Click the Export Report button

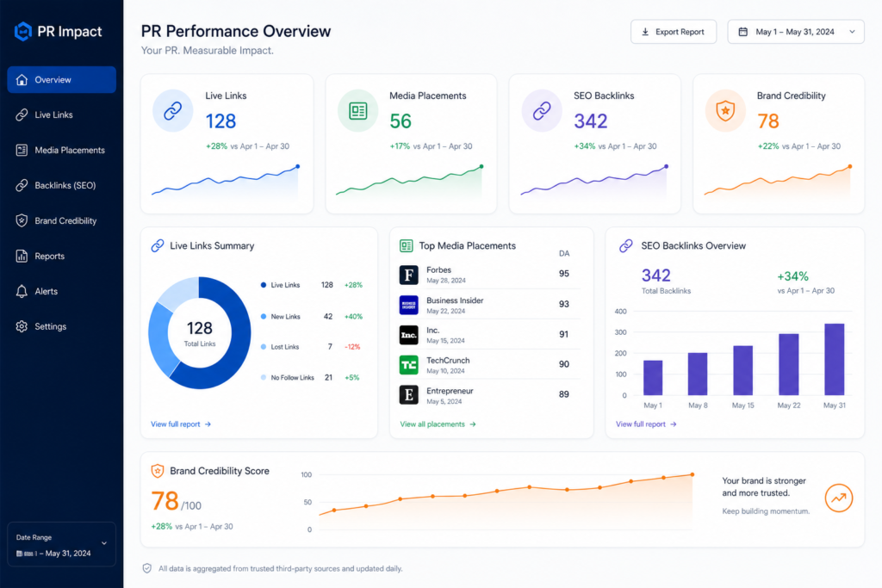(674, 32)
